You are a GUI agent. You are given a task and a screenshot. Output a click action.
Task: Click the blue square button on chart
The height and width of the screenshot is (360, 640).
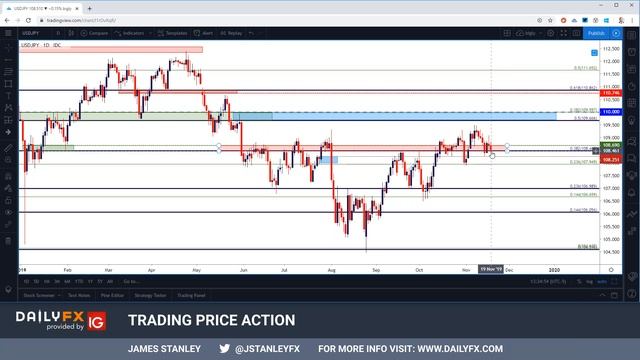point(594,53)
